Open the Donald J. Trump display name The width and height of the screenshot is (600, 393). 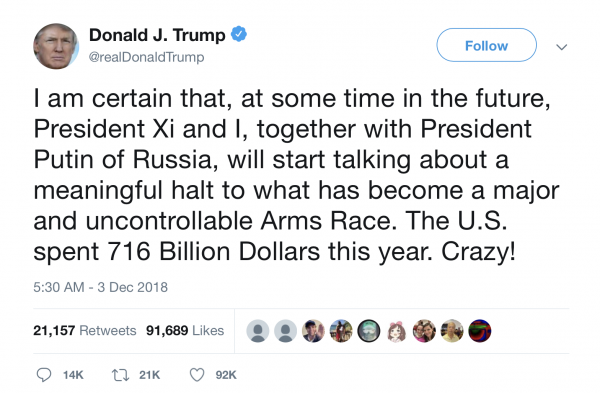click(x=157, y=35)
